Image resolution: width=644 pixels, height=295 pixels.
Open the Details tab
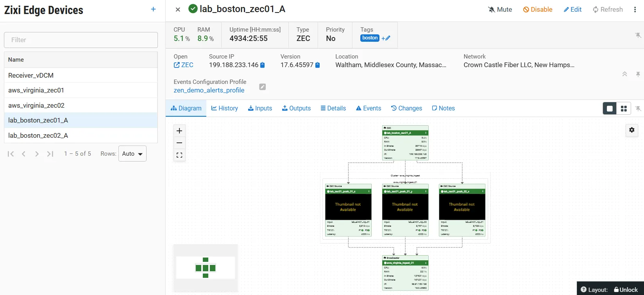(x=333, y=108)
